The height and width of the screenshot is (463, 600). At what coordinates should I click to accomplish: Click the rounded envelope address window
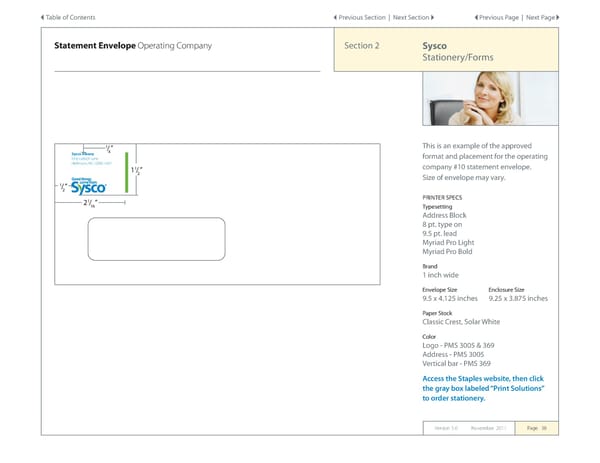[x=155, y=238]
